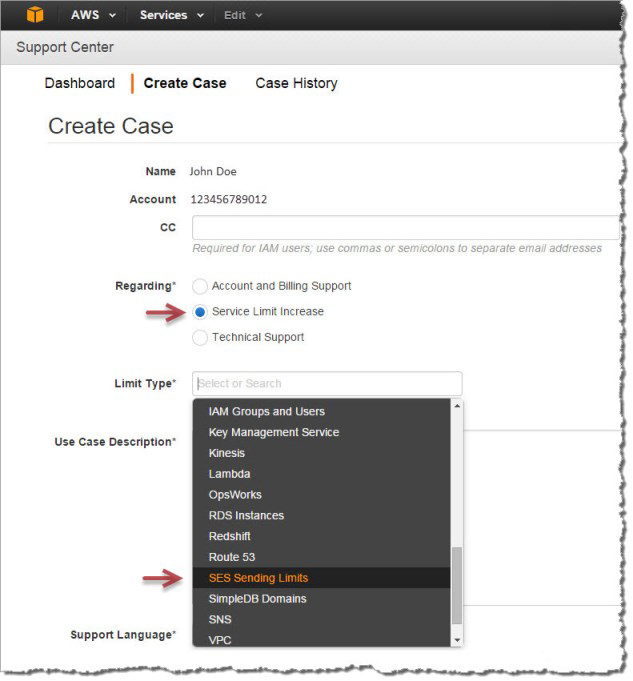Viewport: 633px width, 681px height.
Task: Choose IAM Groups and Users from list
Action: coord(321,411)
